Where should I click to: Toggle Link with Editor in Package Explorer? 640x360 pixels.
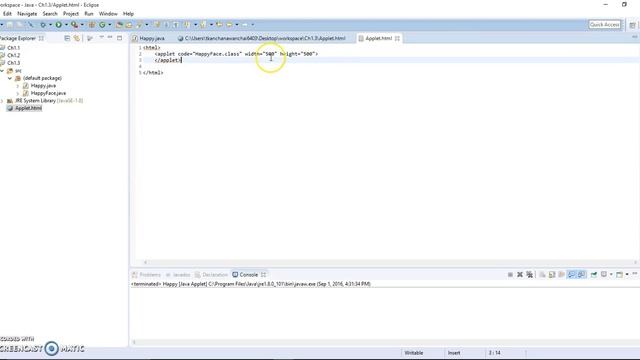pos(77,38)
